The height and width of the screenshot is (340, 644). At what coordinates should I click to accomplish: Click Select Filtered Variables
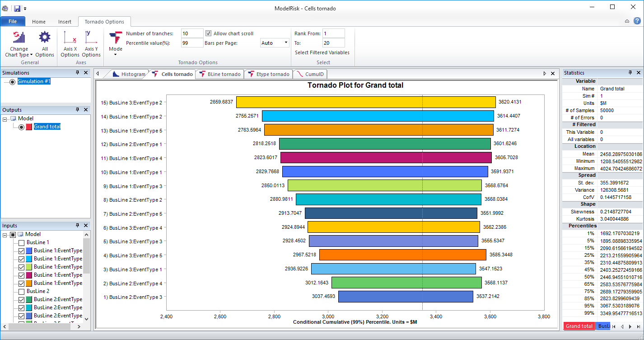coord(322,52)
